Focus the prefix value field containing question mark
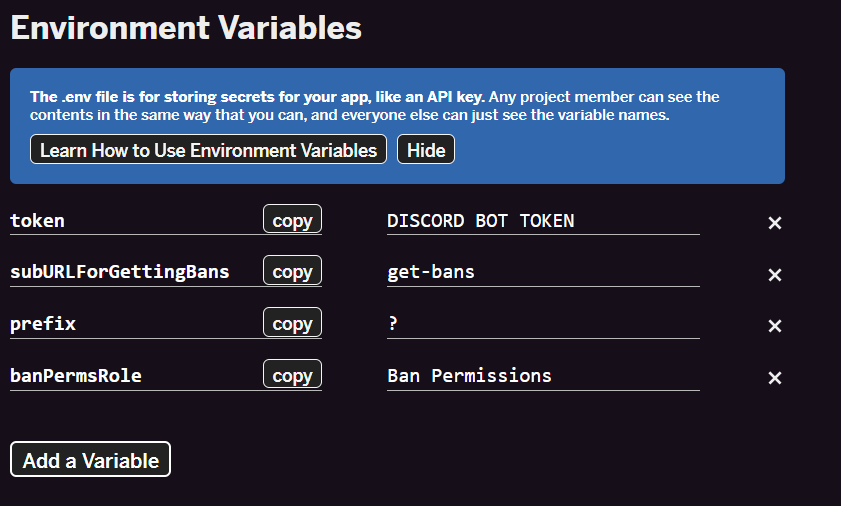The width and height of the screenshot is (841, 506). click(x=543, y=324)
